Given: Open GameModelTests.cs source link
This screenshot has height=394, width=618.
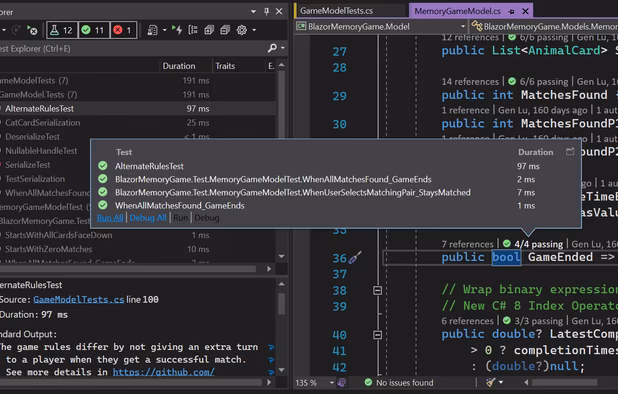Looking at the screenshot, I should click(x=79, y=299).
